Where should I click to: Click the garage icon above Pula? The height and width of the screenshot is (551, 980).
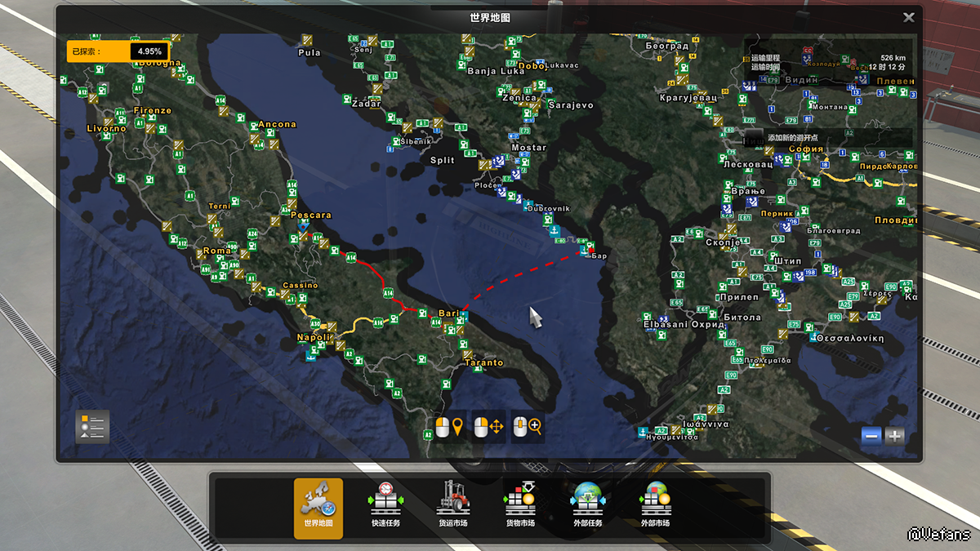(x=306, y=38)
